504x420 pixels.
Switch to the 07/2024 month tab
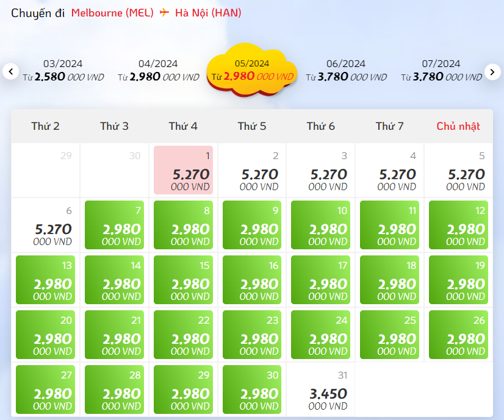tap(441, 70)
